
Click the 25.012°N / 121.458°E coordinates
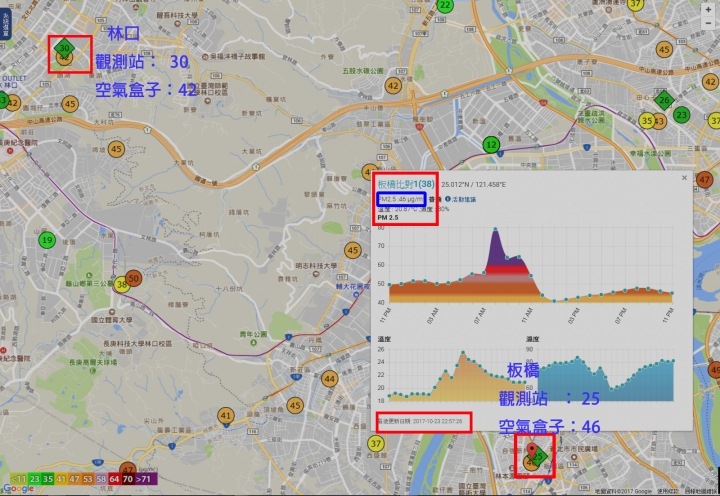click(473, 185)
